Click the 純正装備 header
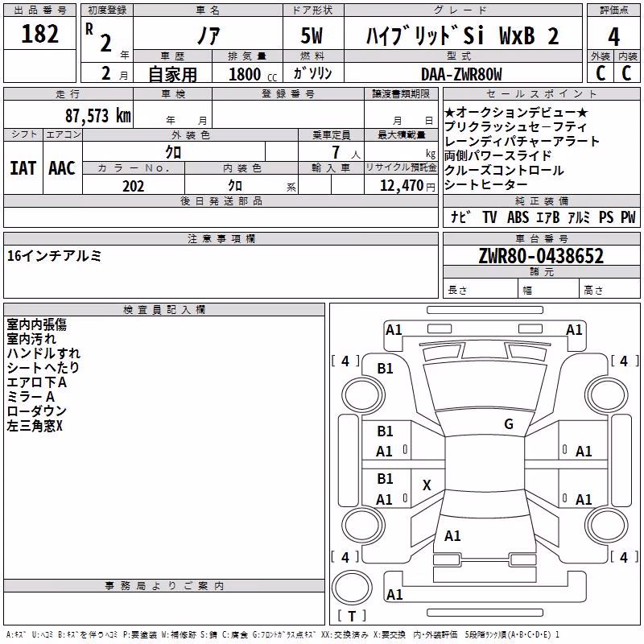644x644 pixels. pyautogui.click(x=541, y=200)
